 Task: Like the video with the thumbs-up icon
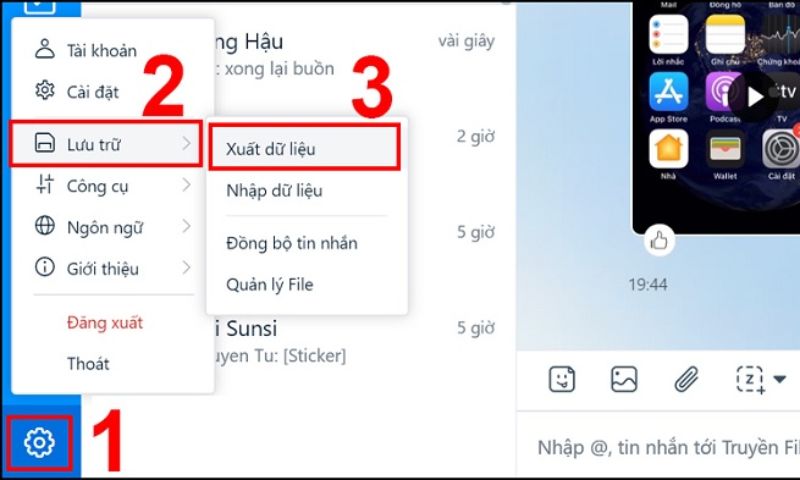click(x=659, y=240)
